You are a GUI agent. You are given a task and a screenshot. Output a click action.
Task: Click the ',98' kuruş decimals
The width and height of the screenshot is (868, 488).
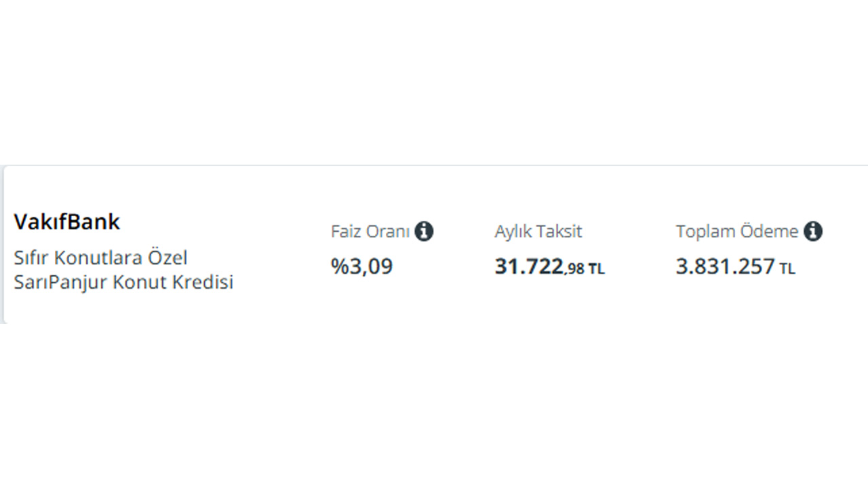(x=574, y=269)
